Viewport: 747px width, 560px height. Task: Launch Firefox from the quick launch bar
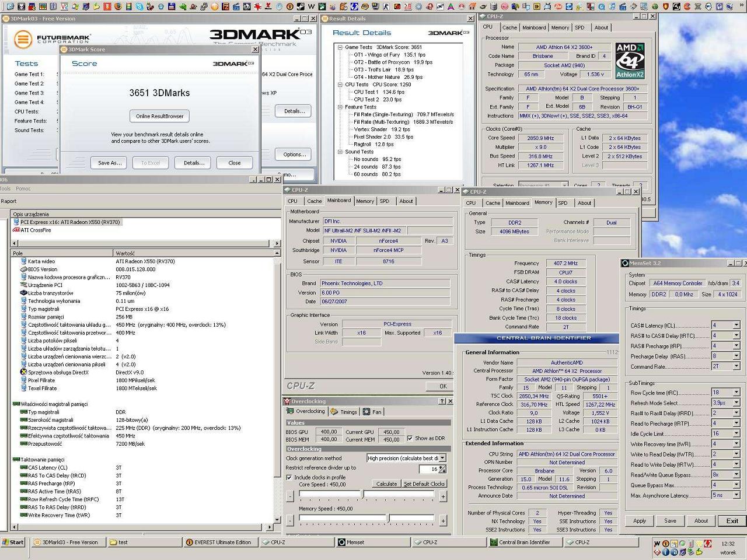118,6
